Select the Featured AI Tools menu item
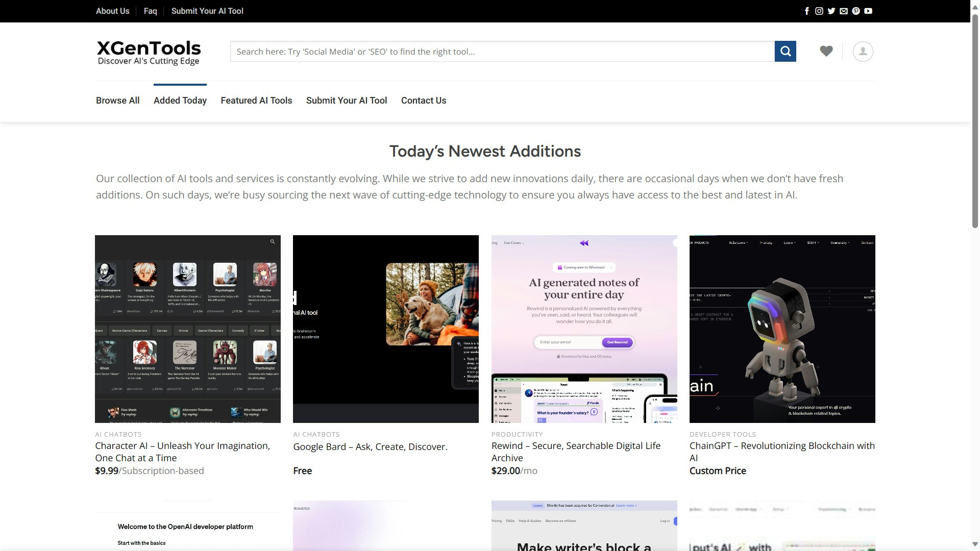Screen dimensions: 980x551 [256, 101]
